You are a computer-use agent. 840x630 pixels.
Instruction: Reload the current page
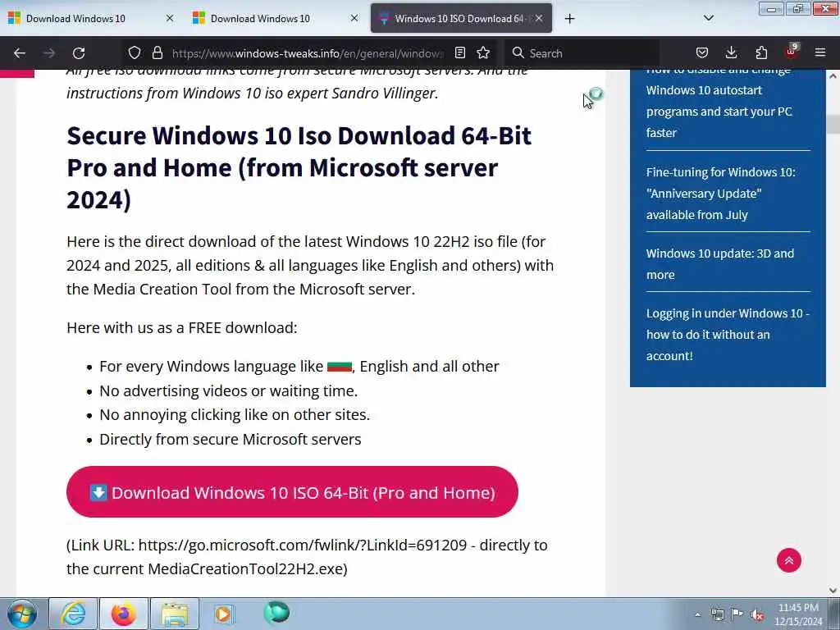tap(79, 53)
